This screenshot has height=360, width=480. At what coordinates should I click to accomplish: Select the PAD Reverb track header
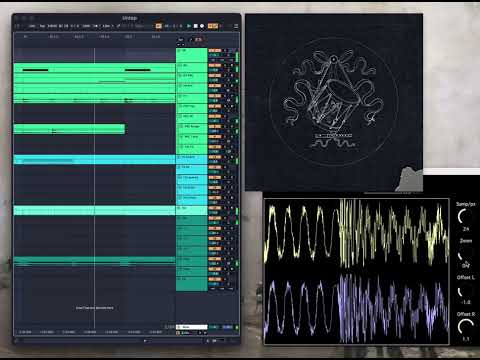[x=192, y=129]
